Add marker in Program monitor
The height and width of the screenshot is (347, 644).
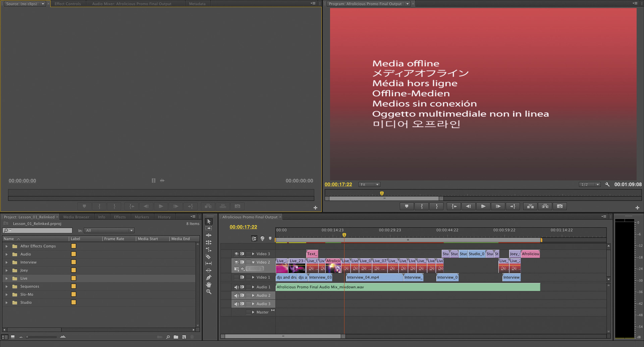pos(407,206)
